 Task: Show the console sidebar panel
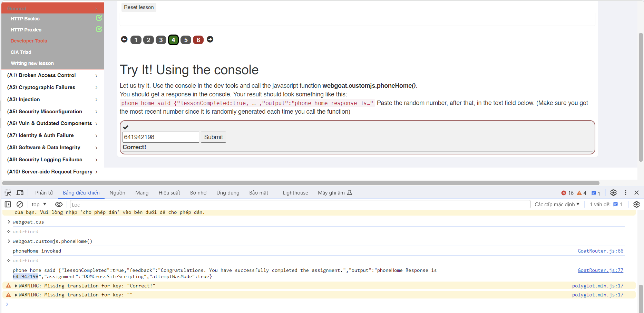tap(8, 205)
